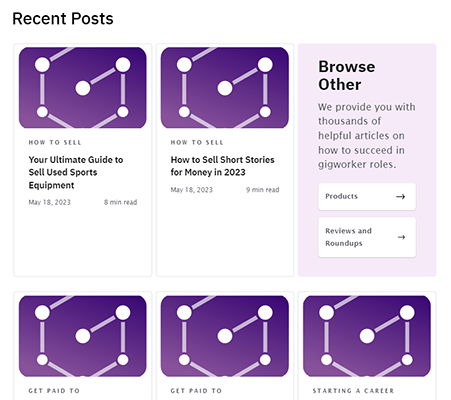Select HOW TO SELL tag on short stories post

pos(197,142)
